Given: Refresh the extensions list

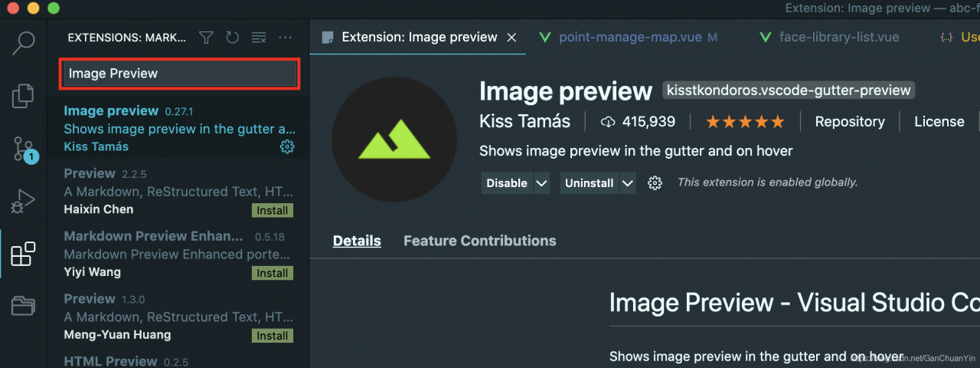Looking at the screenshot, I should tap(232, 38).
